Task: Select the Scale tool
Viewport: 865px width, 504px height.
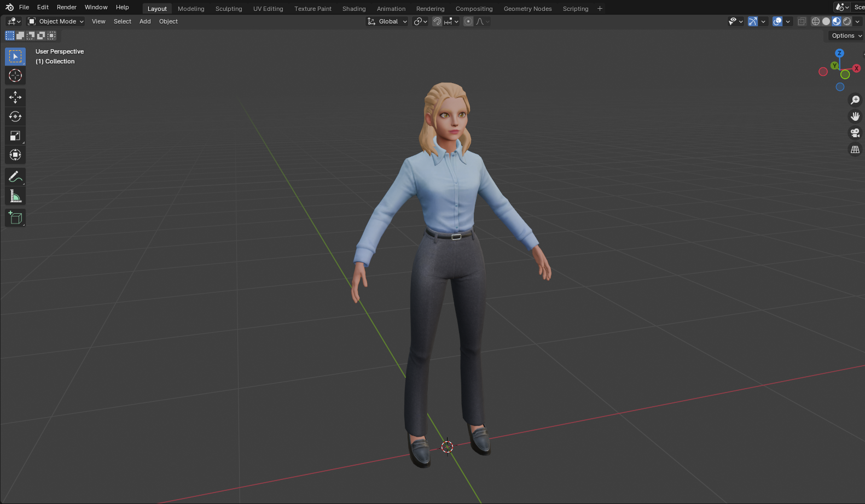Action: pyautogui.click(x=15, y=136)
